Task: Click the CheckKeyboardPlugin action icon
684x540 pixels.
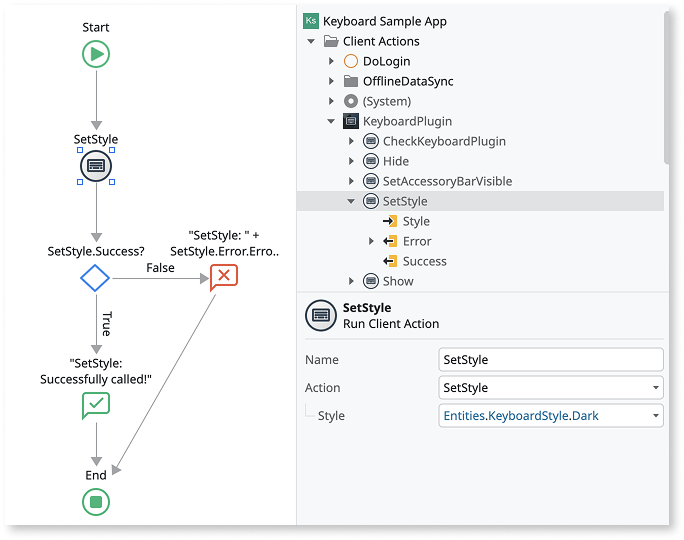Action: coord(371,141)
